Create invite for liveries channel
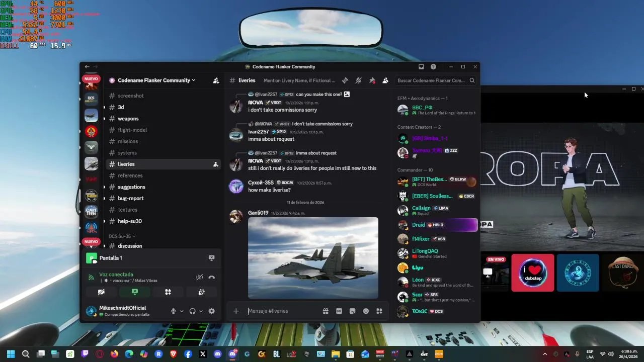 (215, 164)
